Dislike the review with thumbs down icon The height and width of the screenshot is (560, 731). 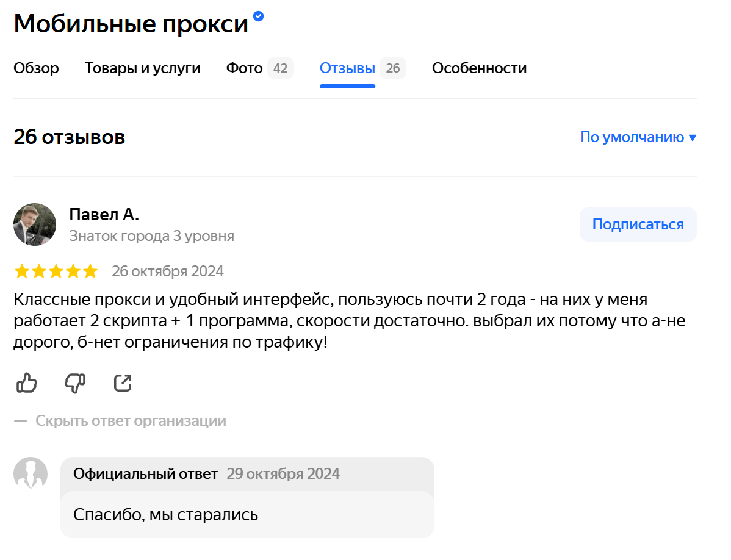tap(75, 383)
